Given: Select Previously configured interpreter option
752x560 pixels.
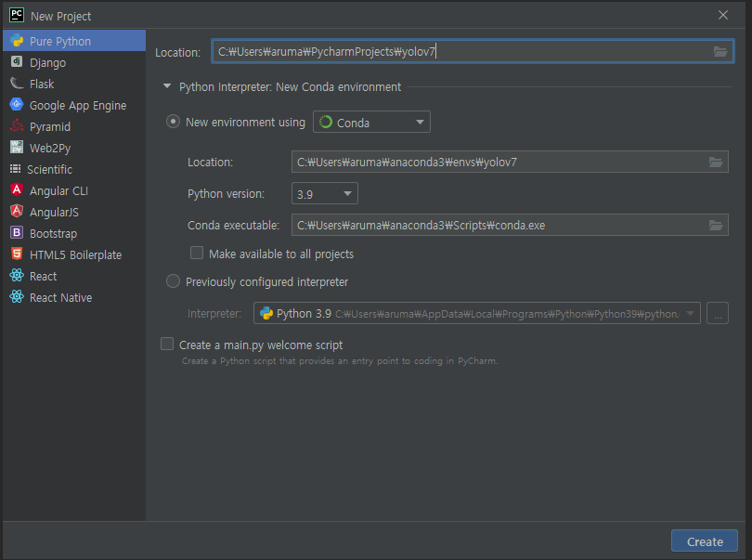Looking at the screenshot, I should [x=174, y=281].
